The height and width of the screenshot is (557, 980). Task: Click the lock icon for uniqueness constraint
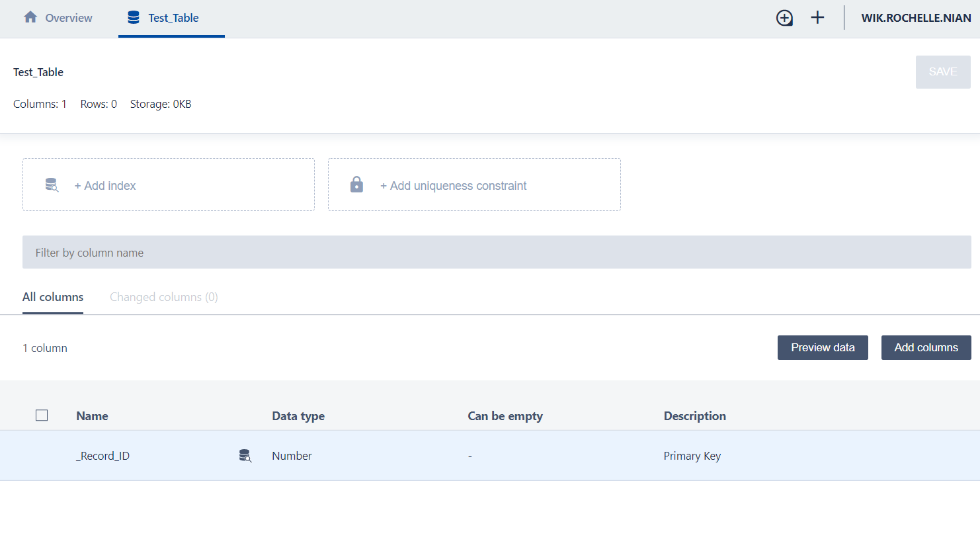(356, 185)
